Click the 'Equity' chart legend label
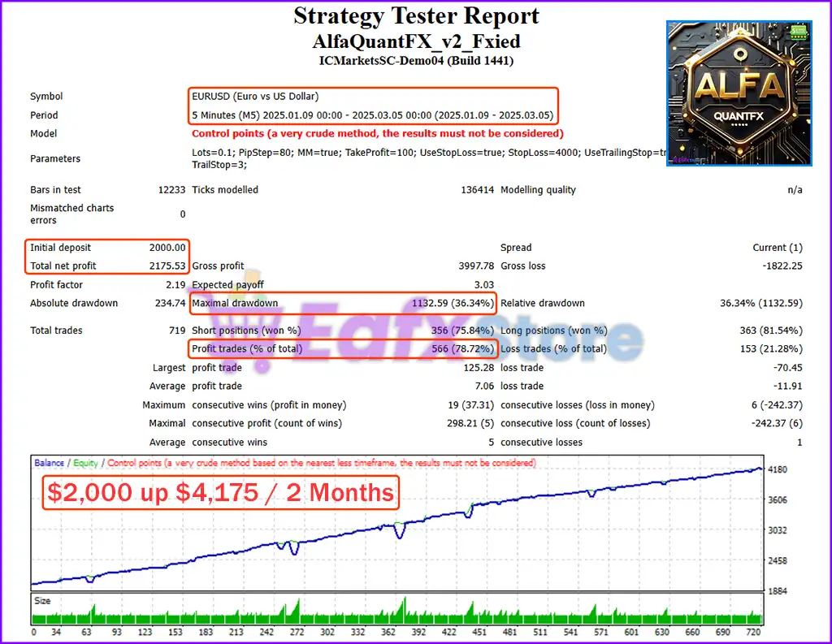 (x=85, y=463)
